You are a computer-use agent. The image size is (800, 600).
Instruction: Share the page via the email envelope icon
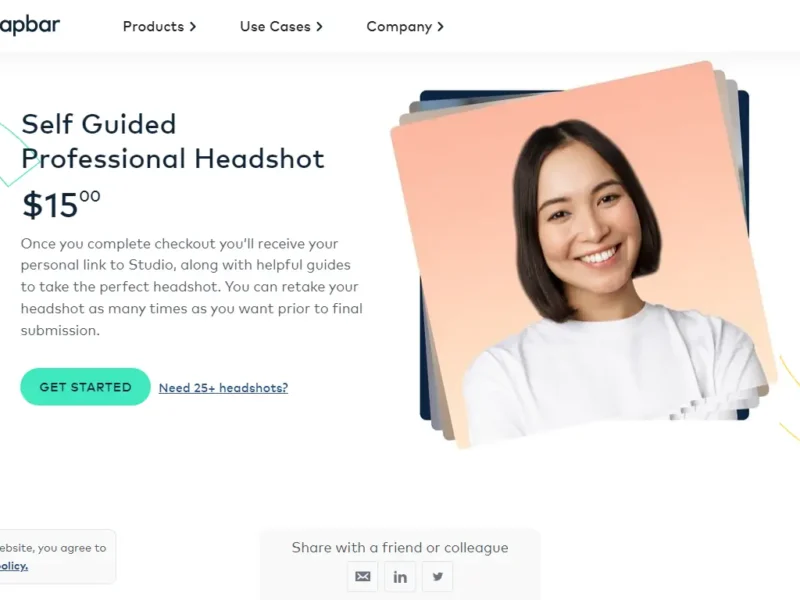[363, 577]
